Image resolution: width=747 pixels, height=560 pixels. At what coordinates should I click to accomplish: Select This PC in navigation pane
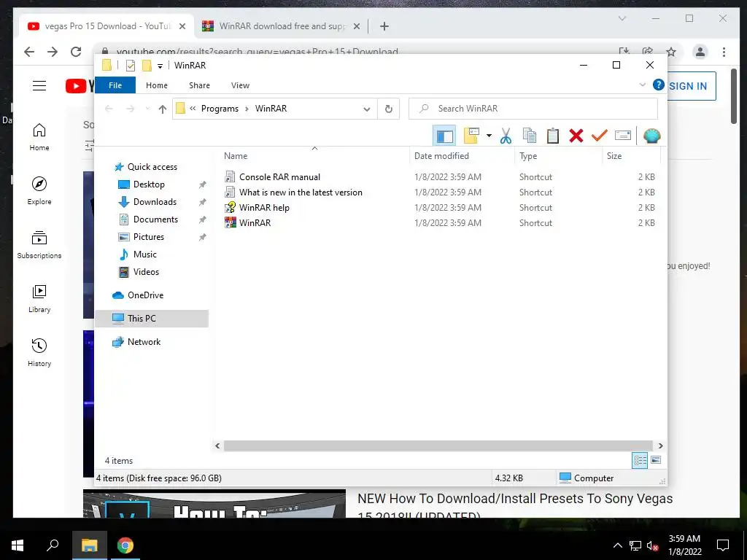(x=152, y=319)
